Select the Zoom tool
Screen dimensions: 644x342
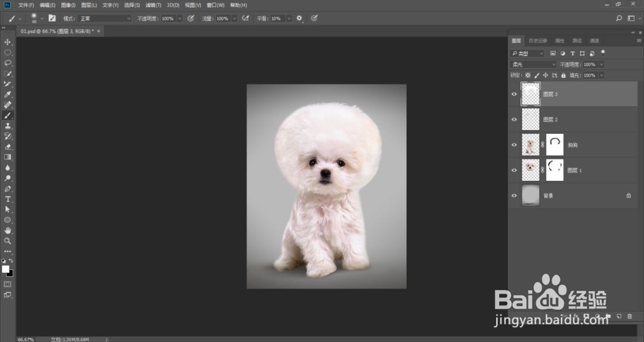(8, 241)
